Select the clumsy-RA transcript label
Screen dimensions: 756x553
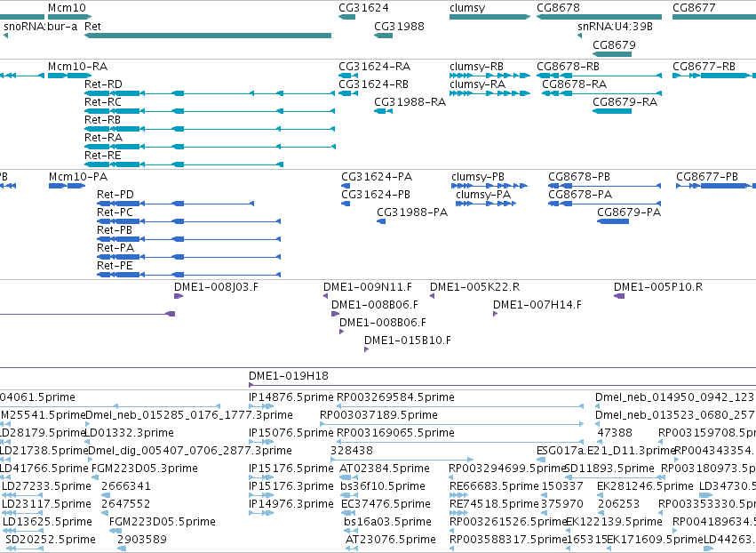(x=477, y=84)
